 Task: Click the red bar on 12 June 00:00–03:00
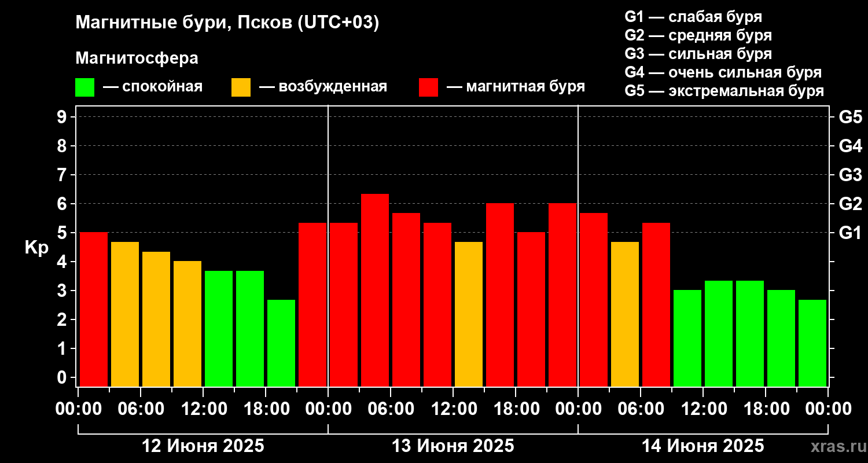point(94,309)
